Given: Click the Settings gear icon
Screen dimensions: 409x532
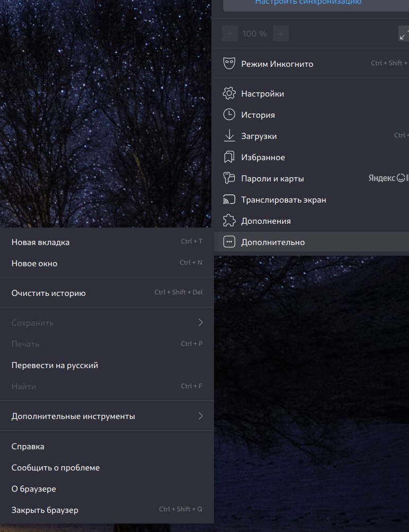Looking at the screenshot, I should [229, 93].
